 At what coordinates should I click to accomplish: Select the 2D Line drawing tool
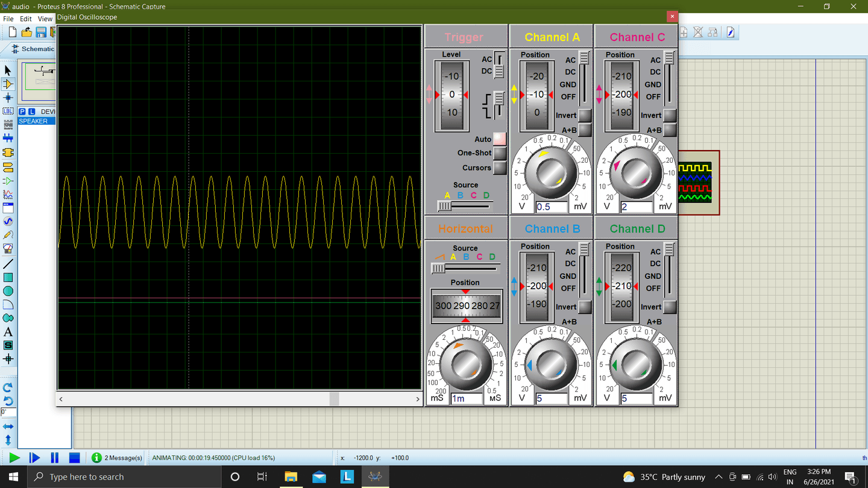pos(8,264)
